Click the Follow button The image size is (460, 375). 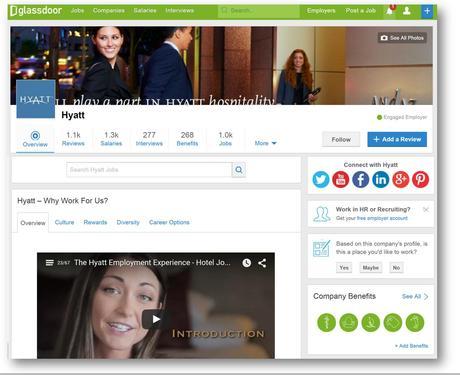tap(341, 139)
